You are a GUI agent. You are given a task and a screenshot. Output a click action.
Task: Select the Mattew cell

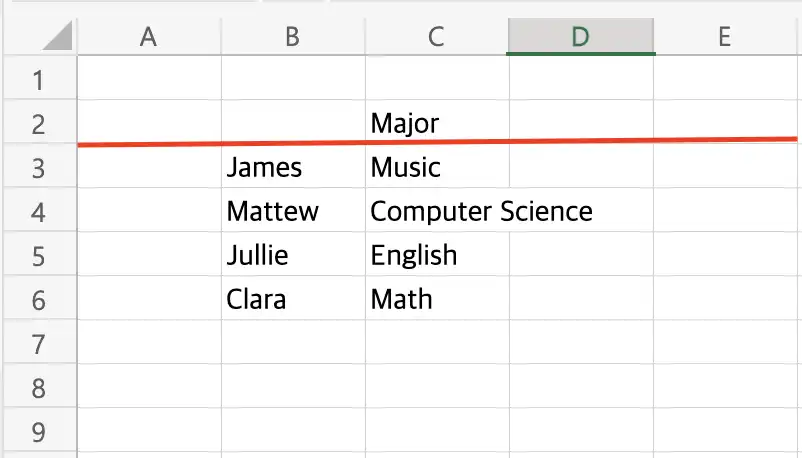294,210
